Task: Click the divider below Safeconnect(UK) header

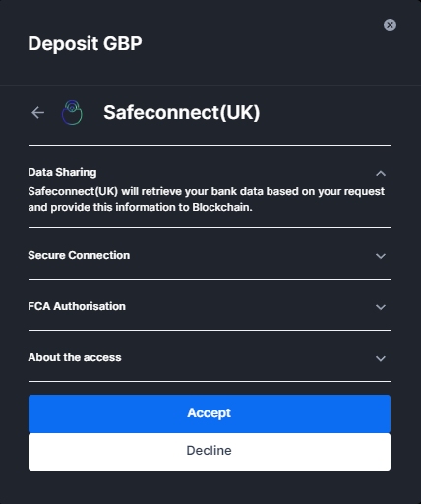Action: tap(210, 145)
